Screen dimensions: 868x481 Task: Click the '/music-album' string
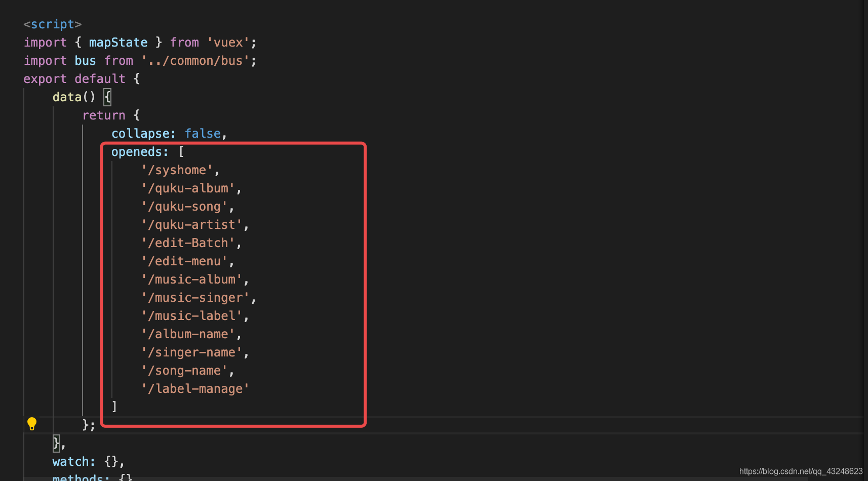coord(192,279)
